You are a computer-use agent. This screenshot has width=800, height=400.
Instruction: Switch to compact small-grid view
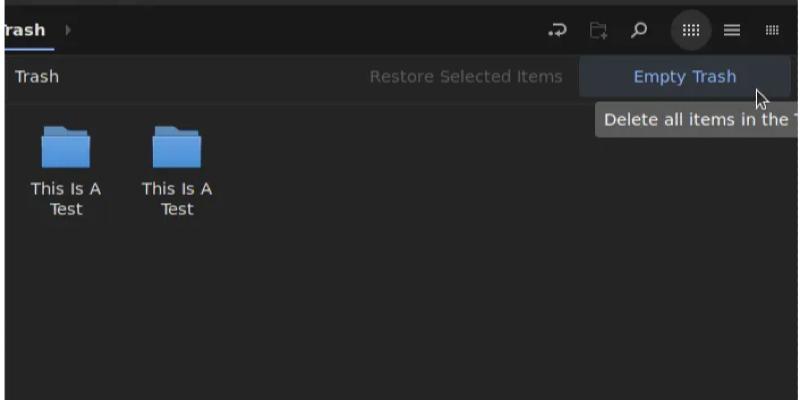772,30
